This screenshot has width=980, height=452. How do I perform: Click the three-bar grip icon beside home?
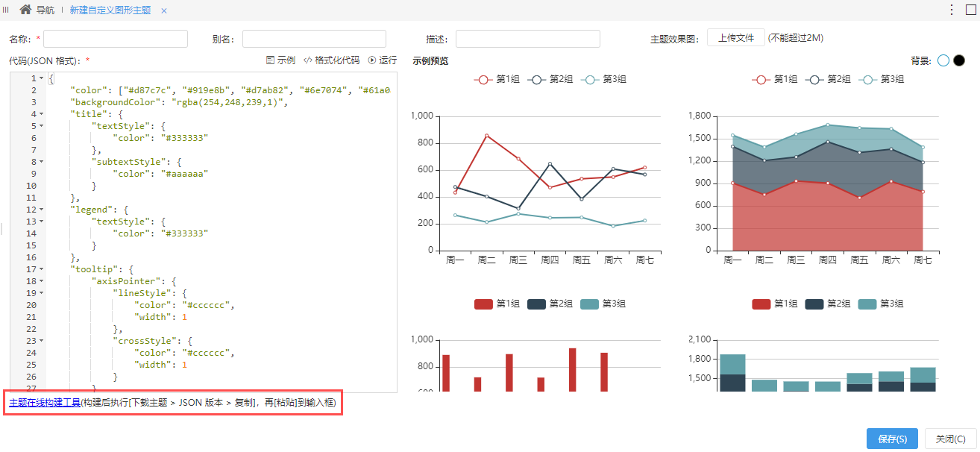tap(6, 10)
